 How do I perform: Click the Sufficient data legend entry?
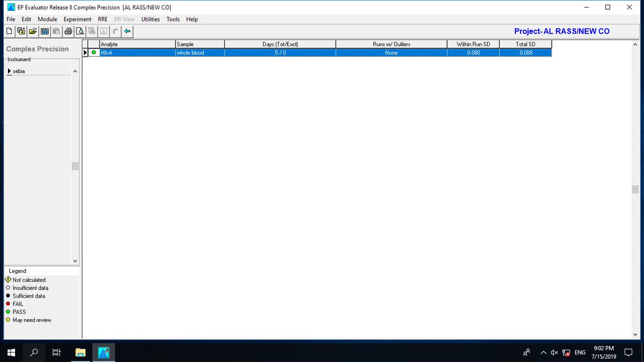pos(25,295)
